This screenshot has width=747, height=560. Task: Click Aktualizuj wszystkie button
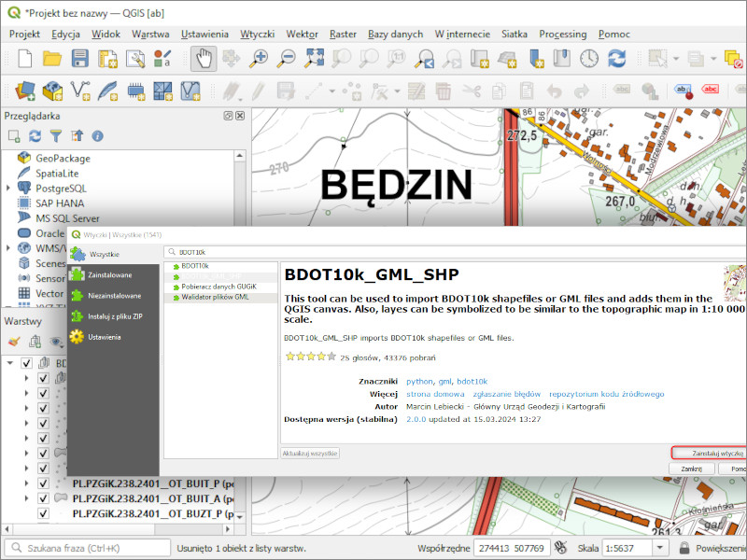point(310,454)
